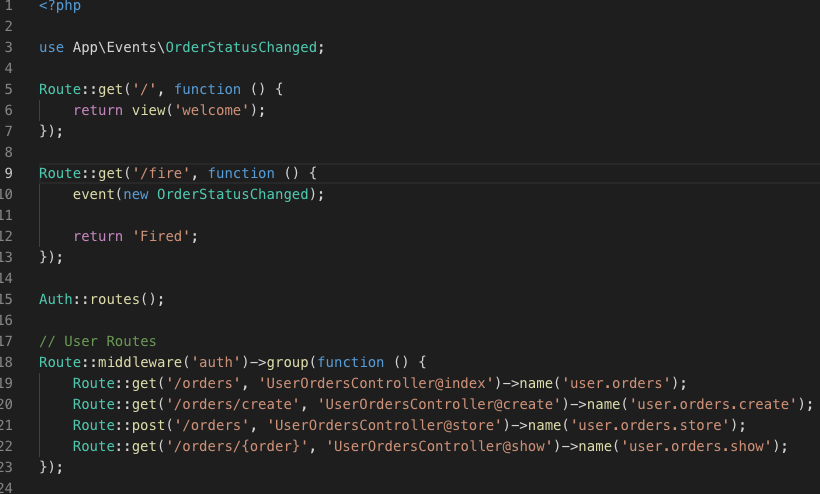Click the 'welcome' view string
820x494 pixels.
(211, 110)
